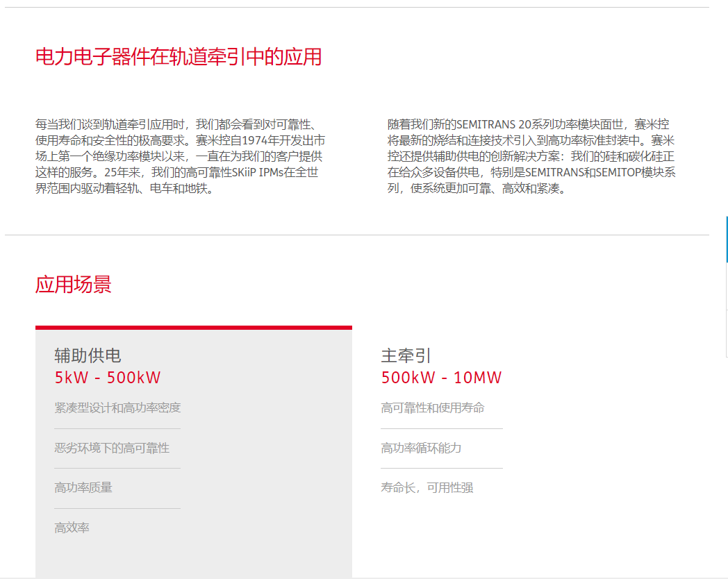
Task: Click the 电力电子器件在轨道牵引中的应用 heading
Action: (x=179, y=57)
